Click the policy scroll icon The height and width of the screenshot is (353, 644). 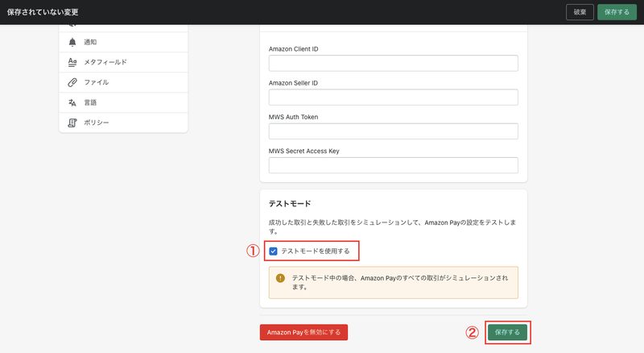72,123
